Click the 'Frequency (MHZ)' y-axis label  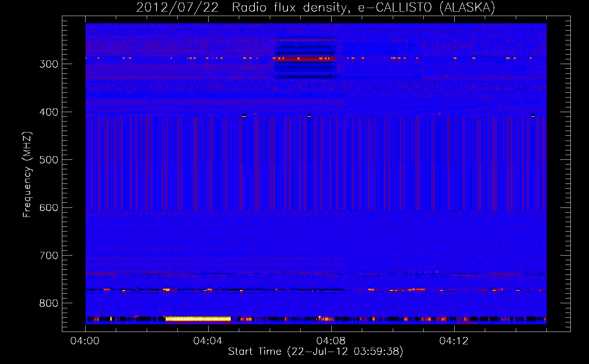coord(27,175)
